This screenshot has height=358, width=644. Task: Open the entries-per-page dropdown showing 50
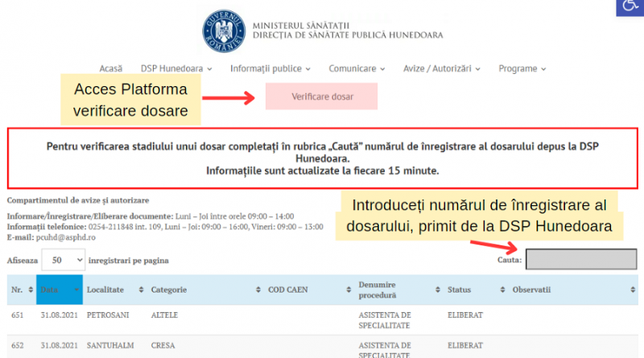click(x=63, y=261)
